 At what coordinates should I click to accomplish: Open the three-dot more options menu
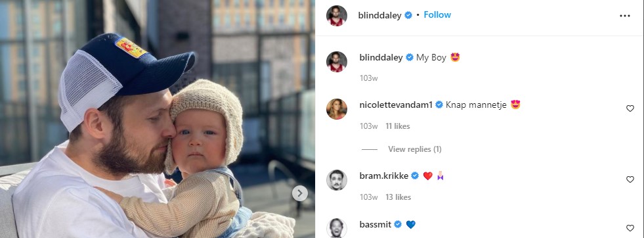tap(625, 16)
